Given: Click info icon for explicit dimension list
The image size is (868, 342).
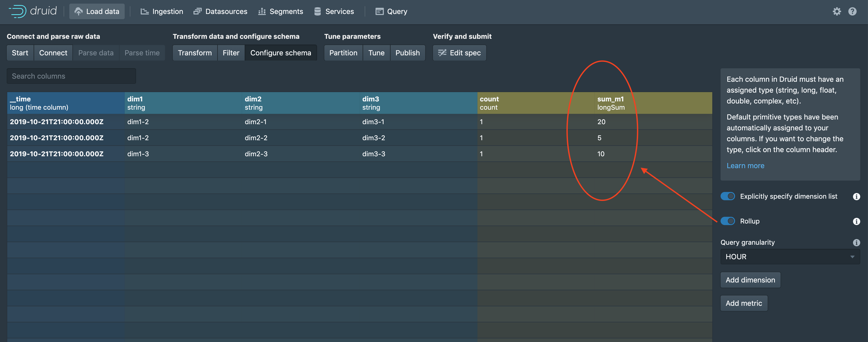Looking at the screenshot, I should click(856, 196).
